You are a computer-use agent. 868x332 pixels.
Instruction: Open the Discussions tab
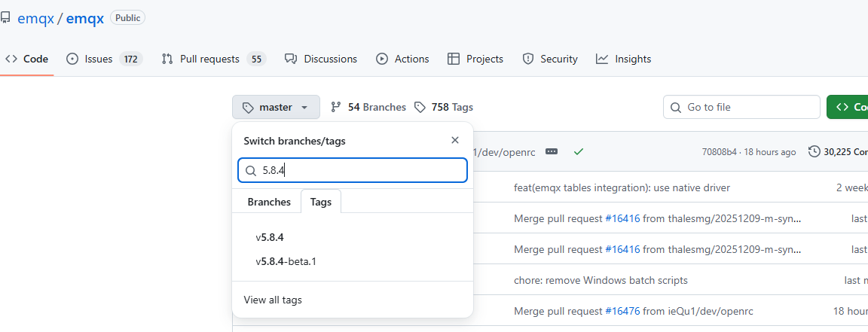321,59
